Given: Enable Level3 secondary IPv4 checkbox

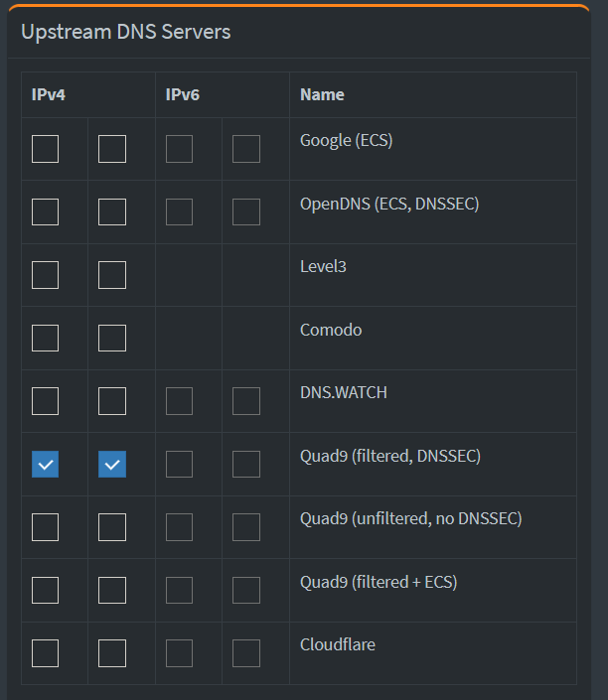Looking at the screenshot, I should (112, 275).
